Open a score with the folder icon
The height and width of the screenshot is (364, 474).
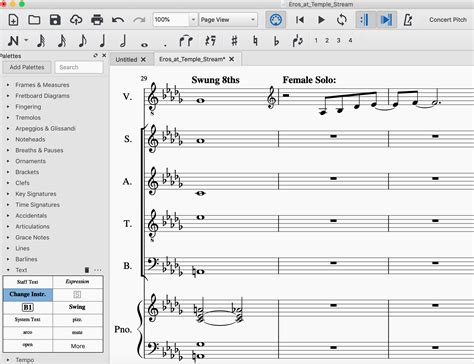[x=34, y=20]
